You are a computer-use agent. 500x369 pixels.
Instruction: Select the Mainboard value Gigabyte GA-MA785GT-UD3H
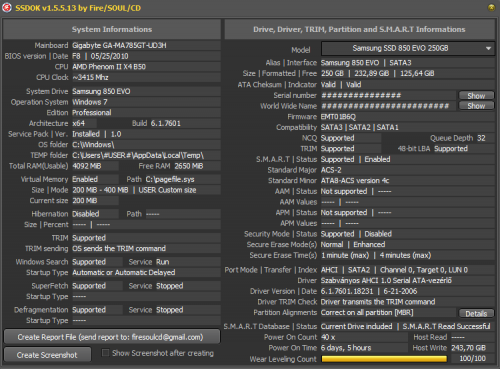119,45
